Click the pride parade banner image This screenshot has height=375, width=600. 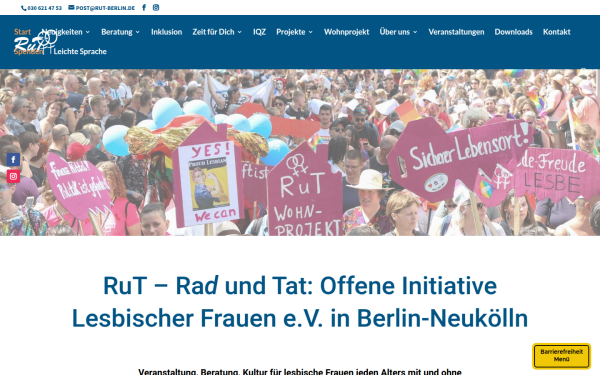pyautogui.click(x=300, y=152)
